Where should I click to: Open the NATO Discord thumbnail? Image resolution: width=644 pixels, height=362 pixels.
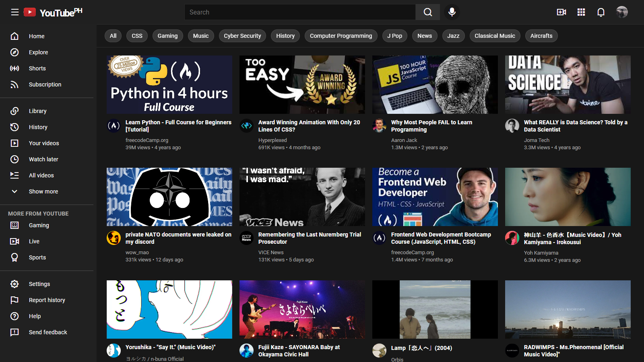pyautogui.click(x=169, y=197)
